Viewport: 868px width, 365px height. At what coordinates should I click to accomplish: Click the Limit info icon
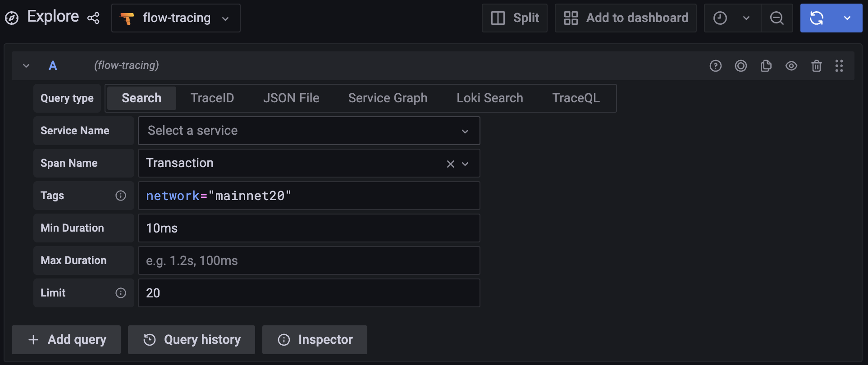pos(121,293)
